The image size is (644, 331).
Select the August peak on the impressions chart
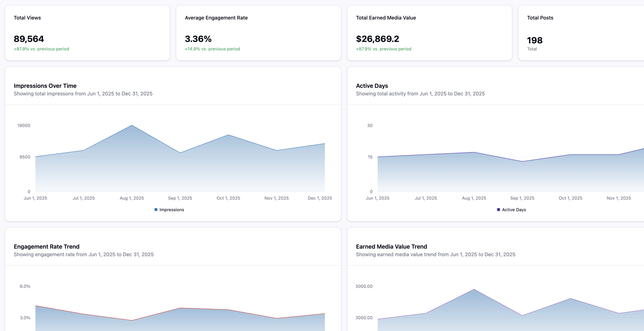132,125
